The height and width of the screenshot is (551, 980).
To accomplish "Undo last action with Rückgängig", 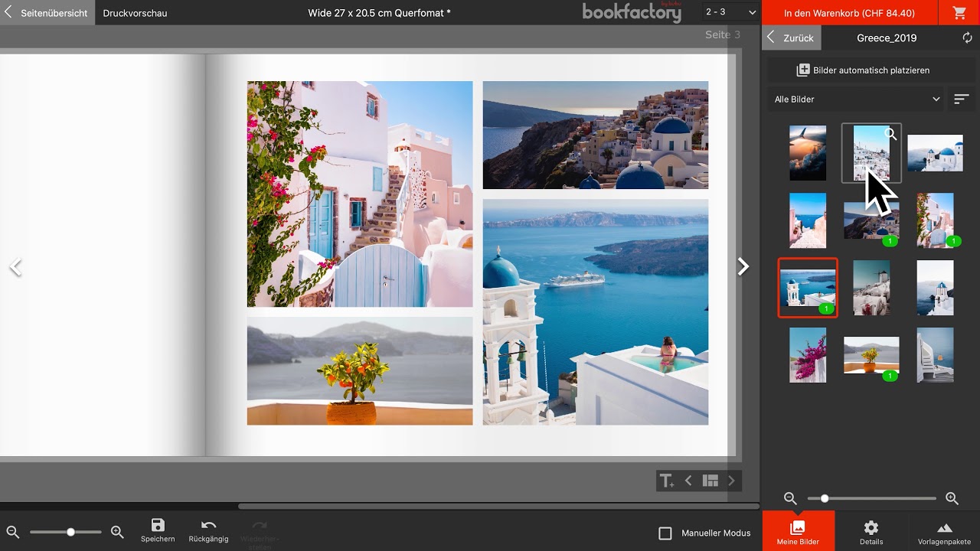I will 208,530.
